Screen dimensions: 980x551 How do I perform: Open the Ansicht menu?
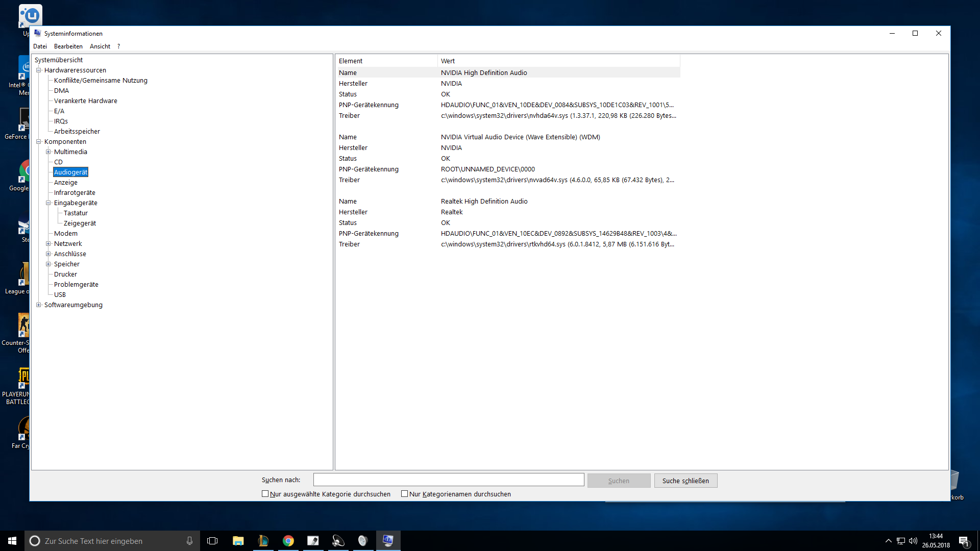[100, 46]
